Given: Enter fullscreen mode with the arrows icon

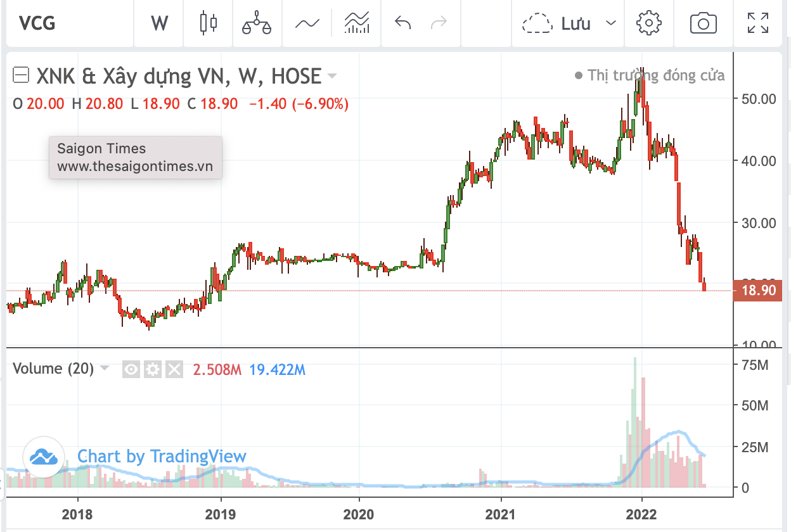Looking at the screenshot, I should tap(757, 23).
